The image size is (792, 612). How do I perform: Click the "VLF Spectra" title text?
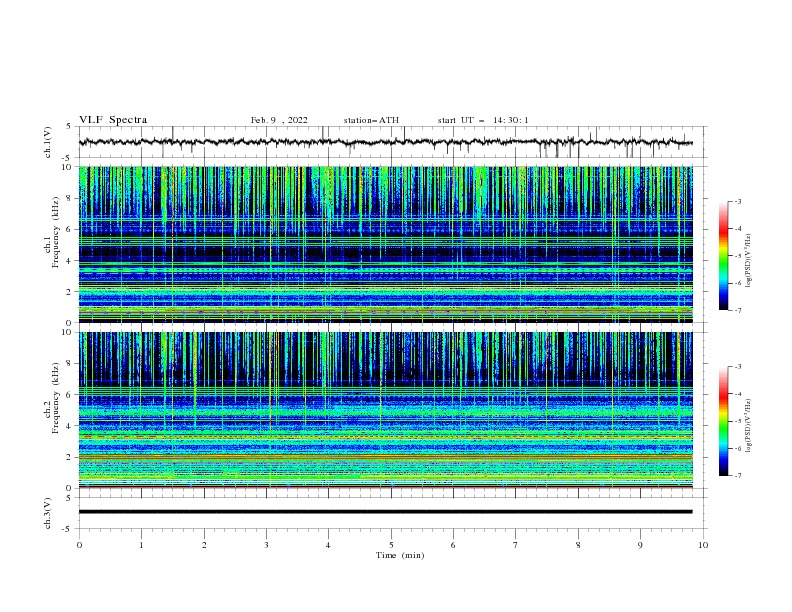[x=113, y=120]
